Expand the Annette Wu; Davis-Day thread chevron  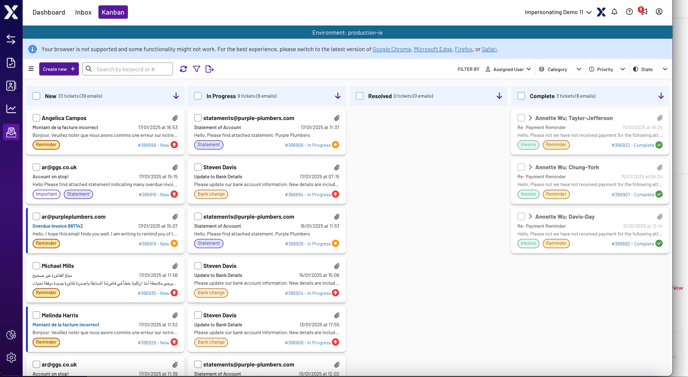point(530,217)
